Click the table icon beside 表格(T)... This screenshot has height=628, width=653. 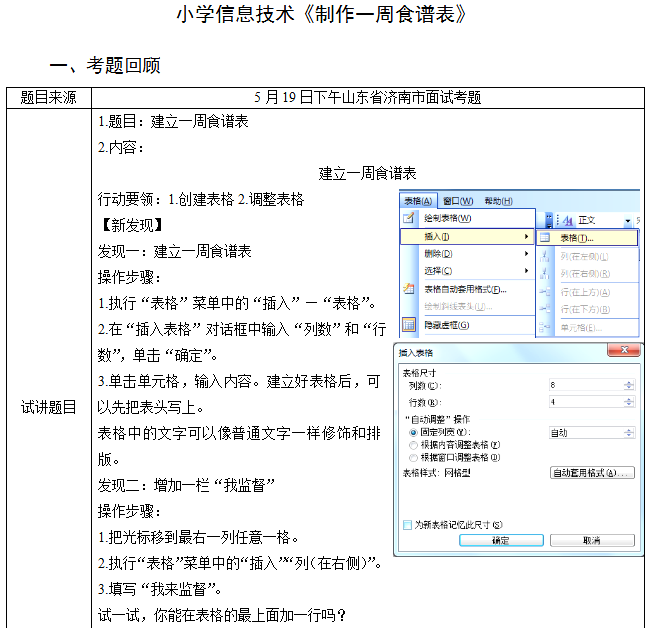point(546,238)
